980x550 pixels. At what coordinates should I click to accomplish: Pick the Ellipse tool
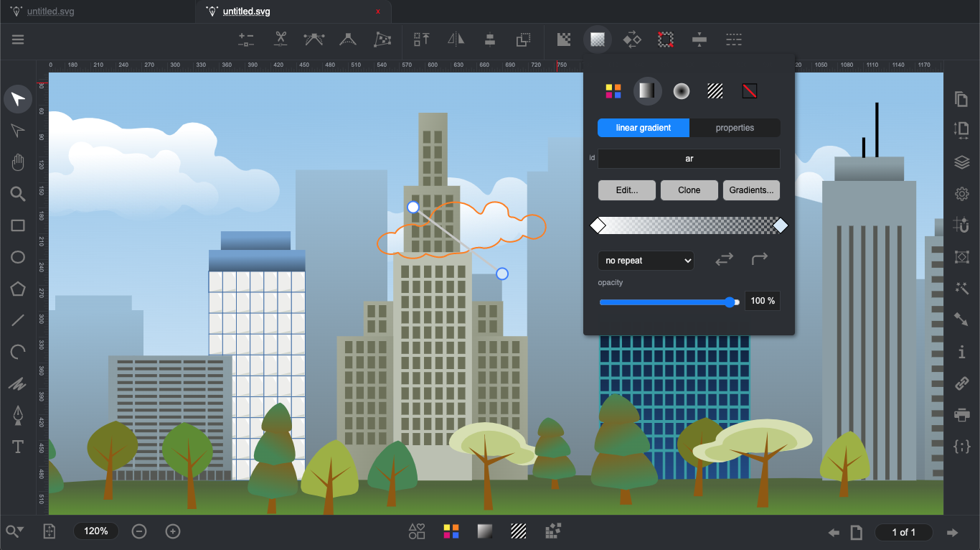pyautogui.click(x=18, y=257)
